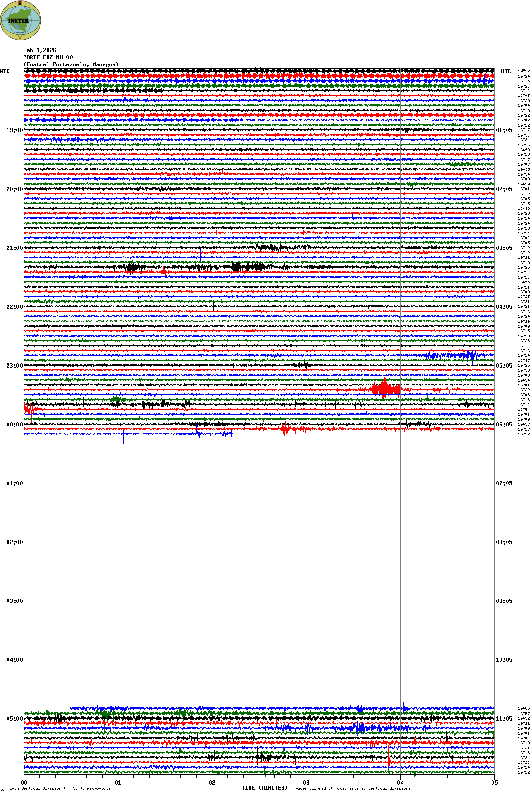Image resolution: width=532 pixels, height=795 pixels.
Task: Click the large red seismic burst
Action: (x=386, y=389)
